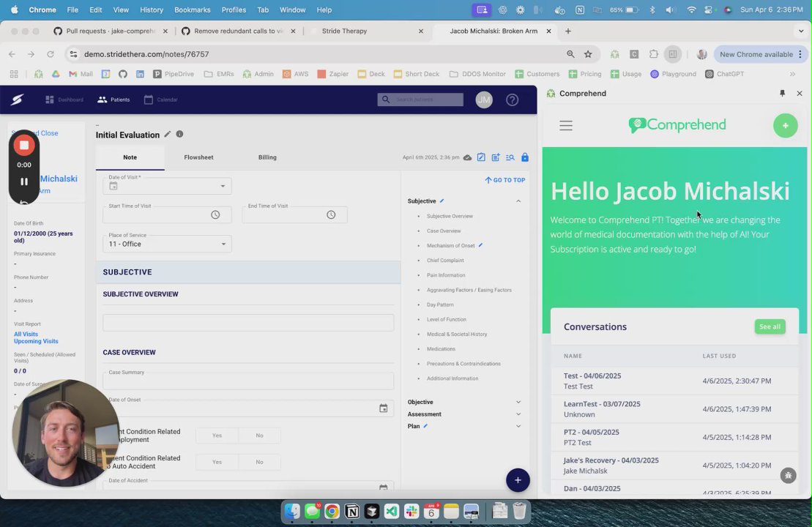Expand the Plan outline section
The width and height of the screenshot is (812, 527).
click(518, 426)
